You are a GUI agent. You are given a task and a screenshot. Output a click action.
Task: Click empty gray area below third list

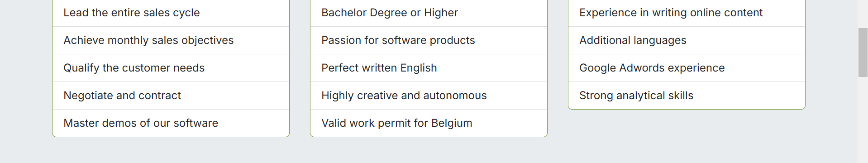coord(687,136)
